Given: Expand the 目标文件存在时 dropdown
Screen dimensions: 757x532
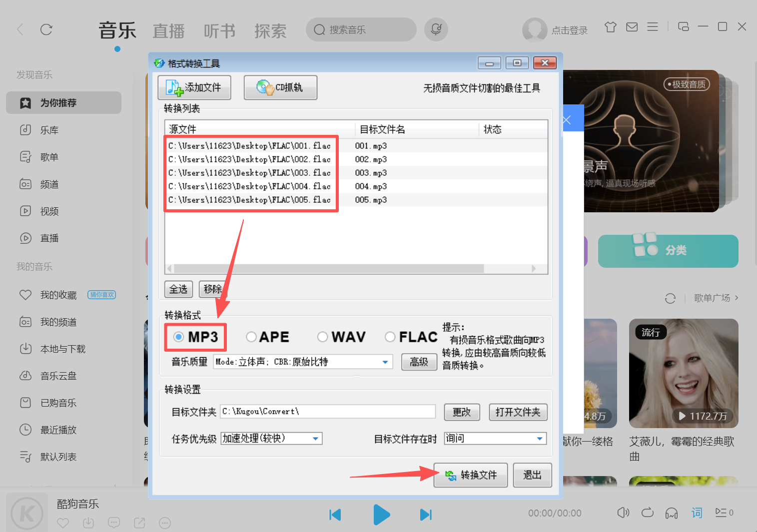Looking at the screenshot, I should [x=538, y=438].
